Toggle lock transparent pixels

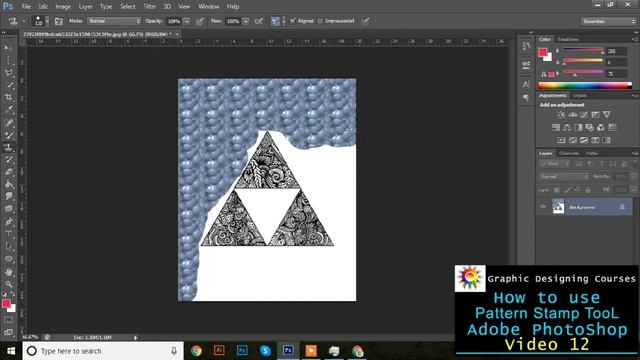[557, 190]
